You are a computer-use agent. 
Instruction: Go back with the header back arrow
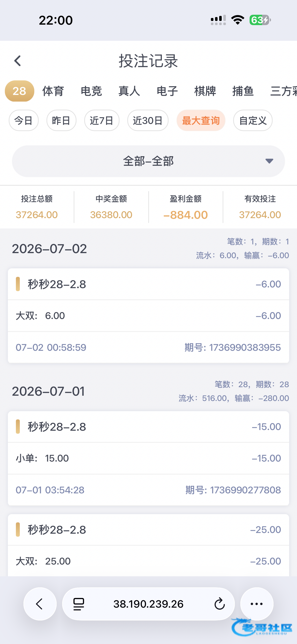tap(17, 61)
